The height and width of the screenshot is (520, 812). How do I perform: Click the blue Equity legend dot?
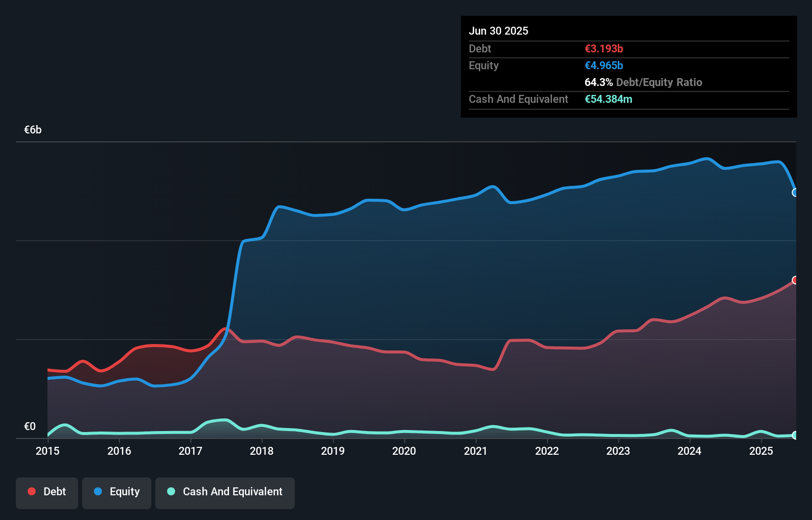[98, 491]
